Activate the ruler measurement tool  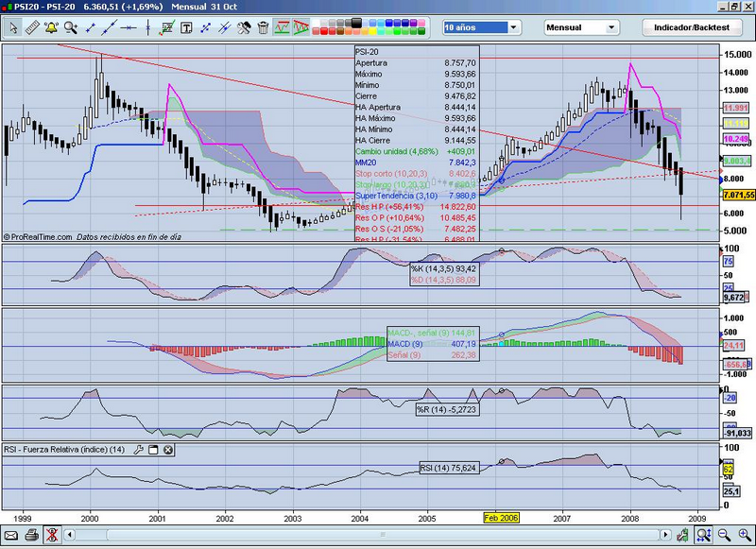click(32, 28)
